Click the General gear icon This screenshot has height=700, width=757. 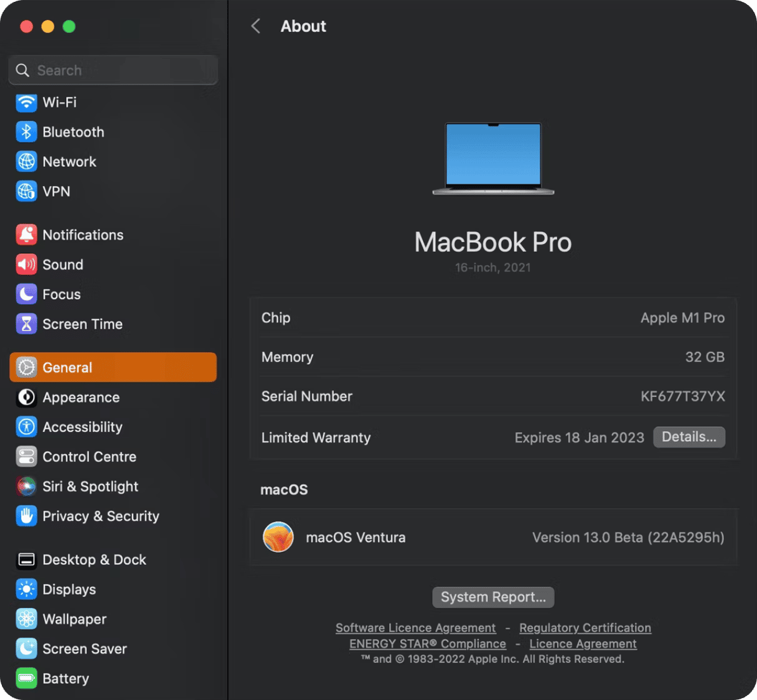26,368
